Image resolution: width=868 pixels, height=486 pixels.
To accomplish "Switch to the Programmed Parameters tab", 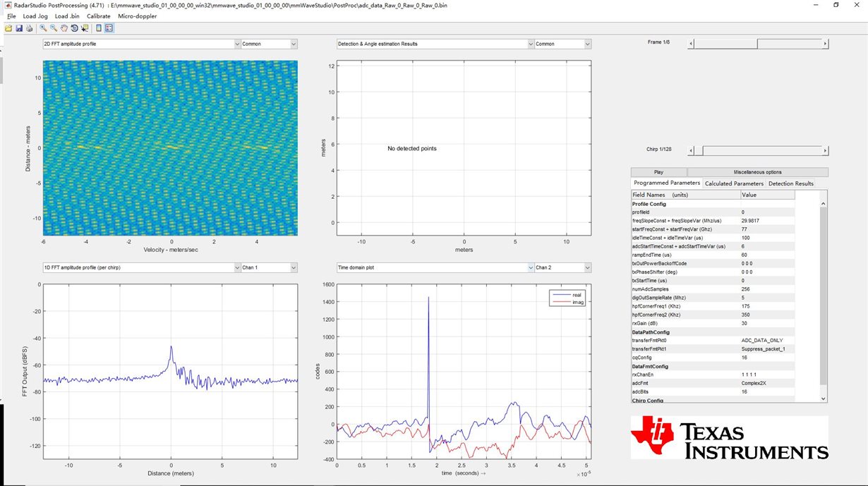I will 666,183.
